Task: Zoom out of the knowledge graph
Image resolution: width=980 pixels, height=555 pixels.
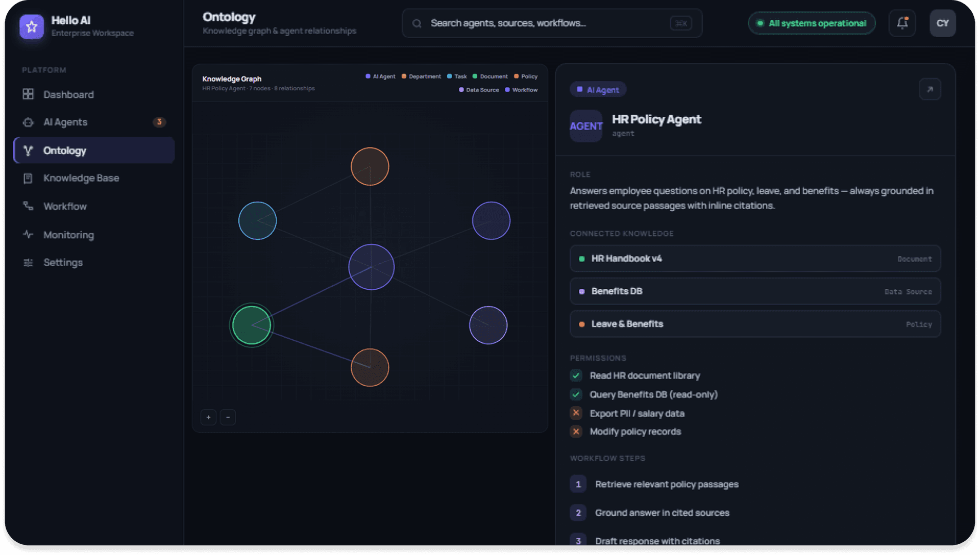Action: click(228, 417)
